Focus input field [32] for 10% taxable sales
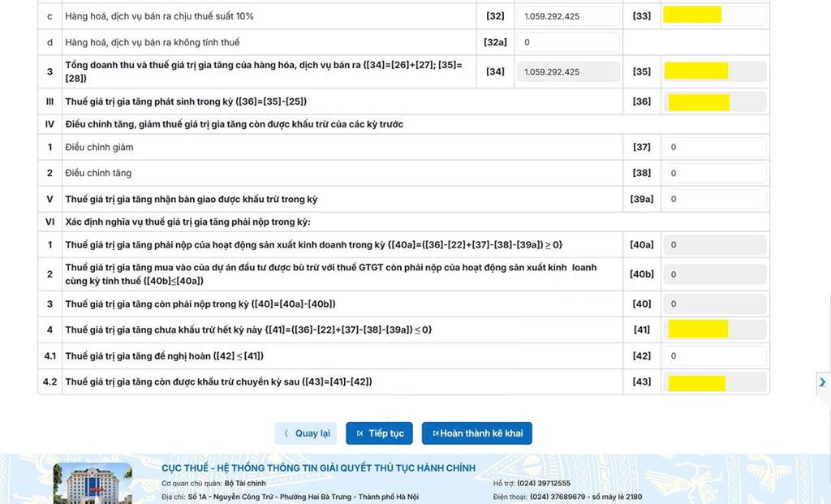Viewport: 831px width, 504px height. 567,16
